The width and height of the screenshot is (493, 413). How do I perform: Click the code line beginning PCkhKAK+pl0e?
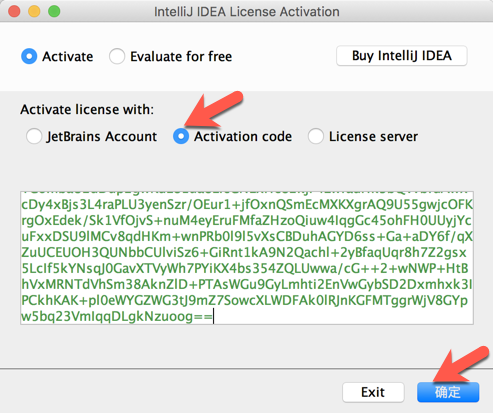[245, 300]
